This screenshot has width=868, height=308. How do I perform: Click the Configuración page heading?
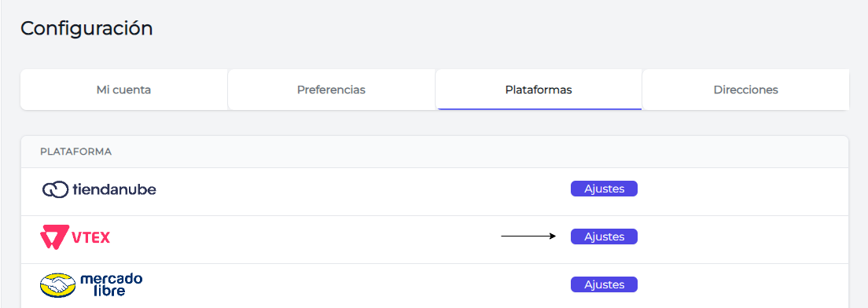point(86,28)
